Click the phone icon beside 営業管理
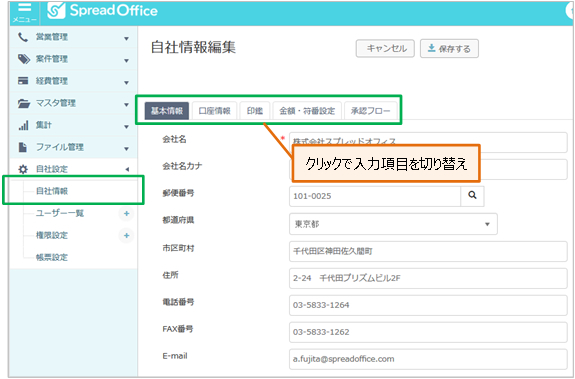 [23, 37]
